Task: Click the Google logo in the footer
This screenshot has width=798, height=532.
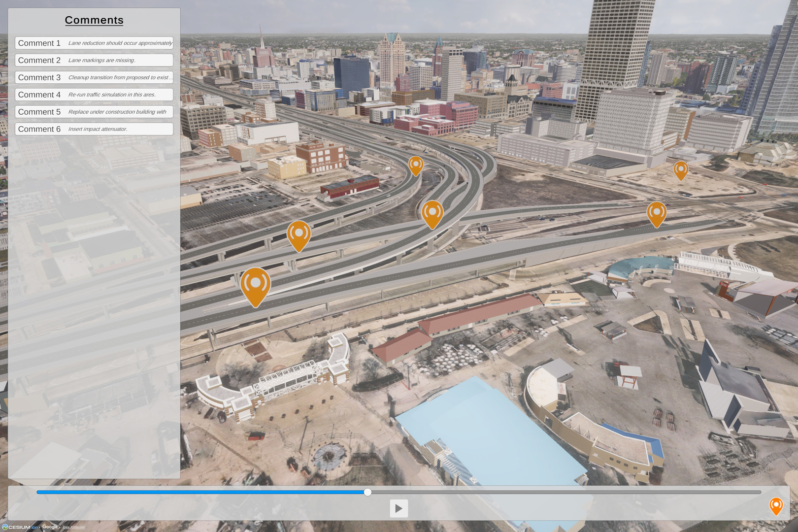Action: [x=50, y=527]
